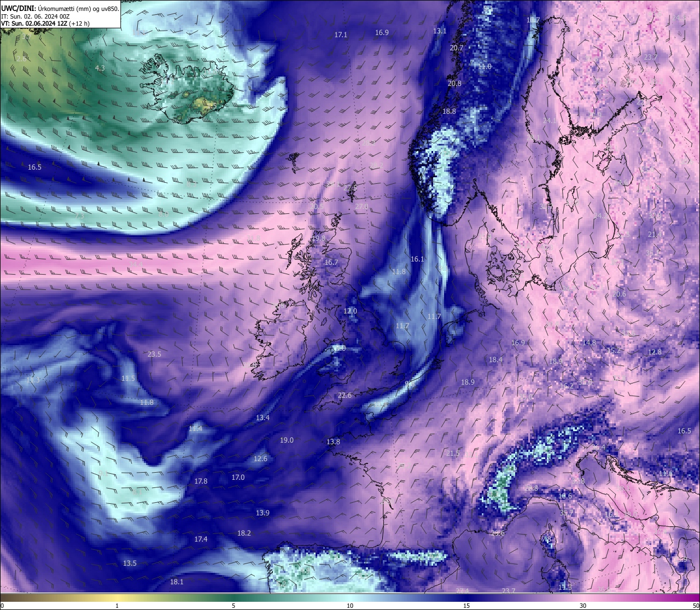Click the 18.1 value label

click(177, 582)
